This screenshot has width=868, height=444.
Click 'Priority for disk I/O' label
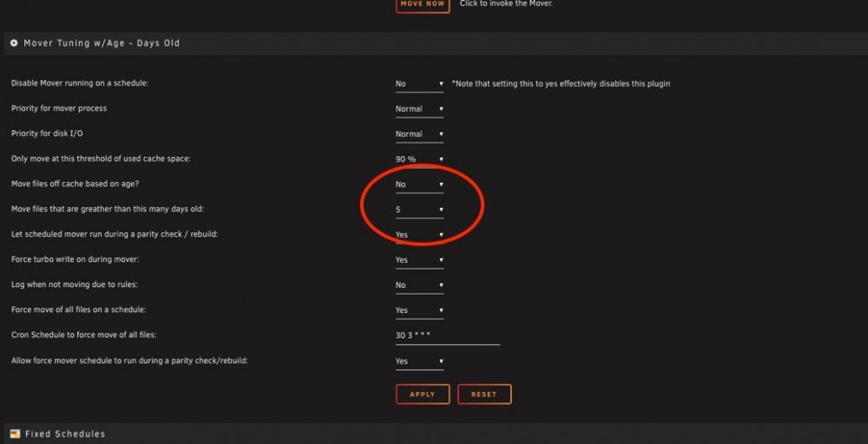pos(47,134)
